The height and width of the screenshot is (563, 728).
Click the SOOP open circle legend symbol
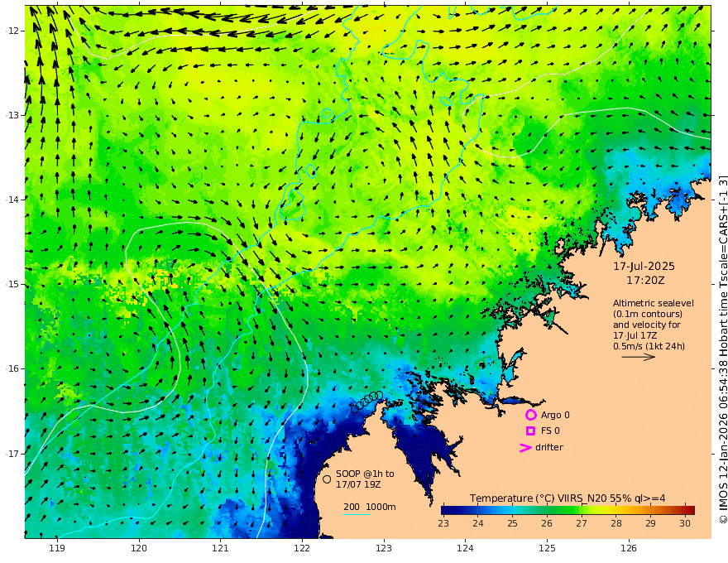(x=327, y=479)
